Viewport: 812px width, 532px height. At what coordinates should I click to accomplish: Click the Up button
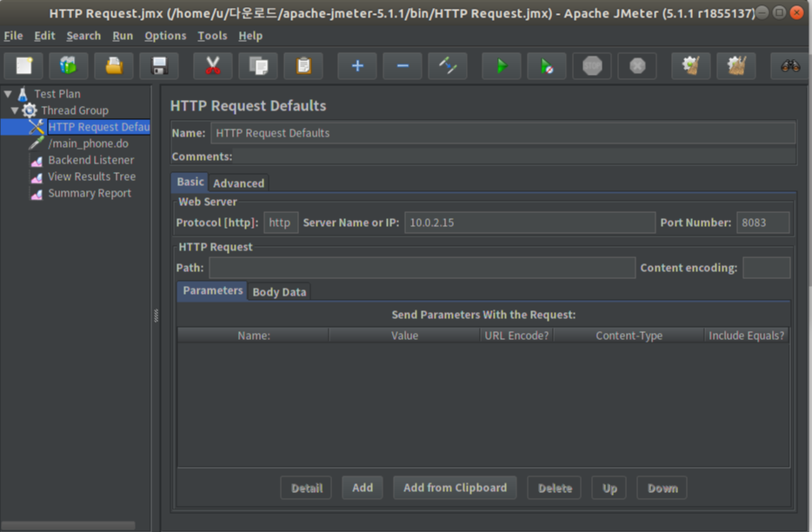(609, 488)
